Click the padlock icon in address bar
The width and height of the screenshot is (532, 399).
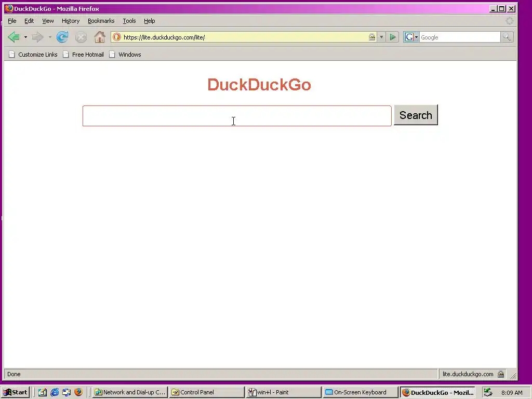point(372,37)
